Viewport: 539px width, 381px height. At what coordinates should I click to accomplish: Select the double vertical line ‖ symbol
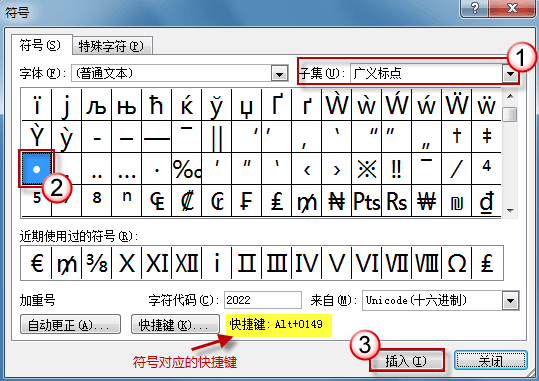217,137
